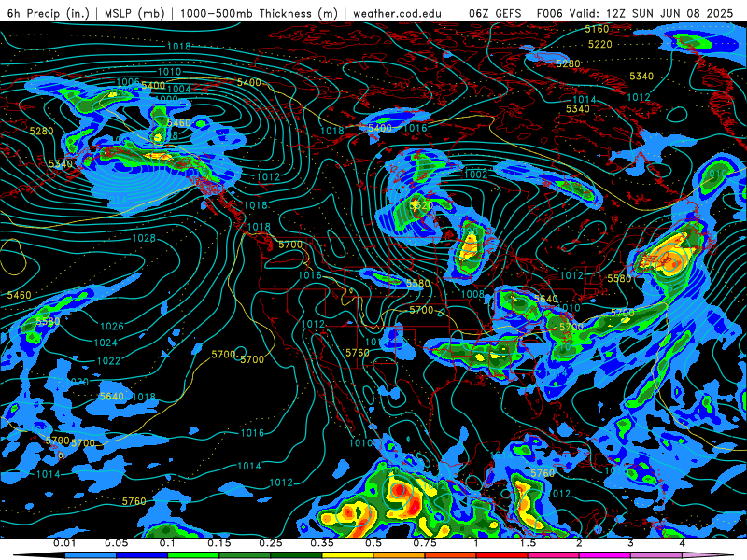Click the bright green 0.1 legend swatch
This screenshot has height=560, width=747.
193,555
